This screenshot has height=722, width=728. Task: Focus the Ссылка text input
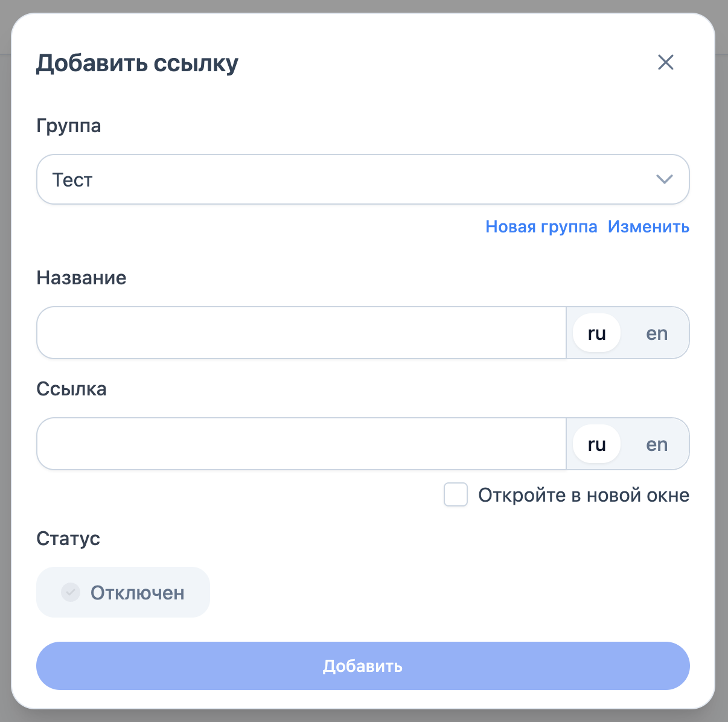[x=301, y=444]
